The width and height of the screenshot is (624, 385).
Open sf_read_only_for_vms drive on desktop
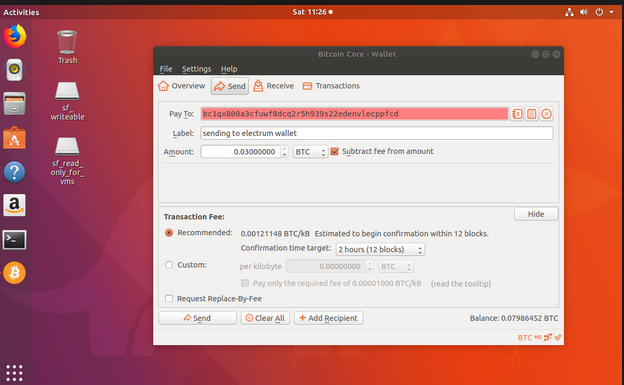pyautogui.click(x=67, y=161)
